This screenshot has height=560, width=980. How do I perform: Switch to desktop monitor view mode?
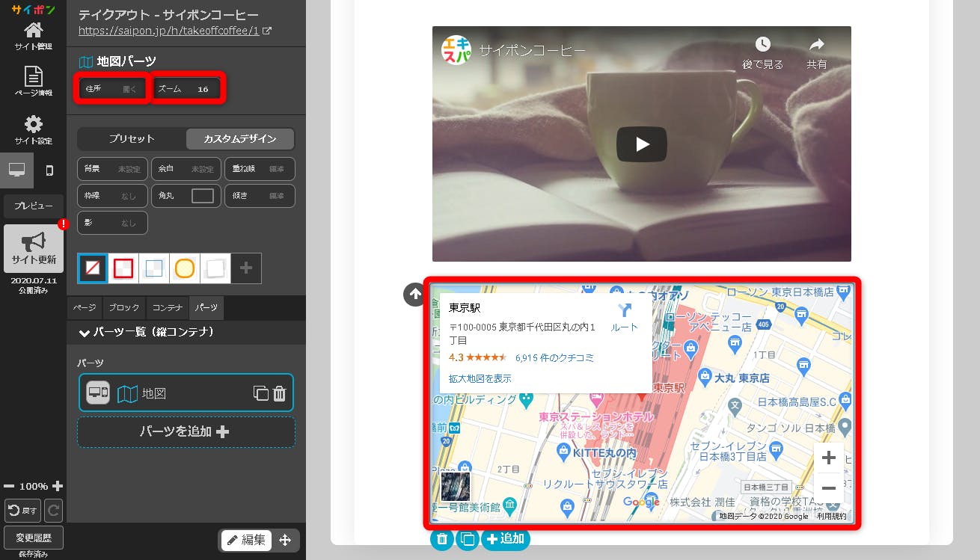pos(16,170)
